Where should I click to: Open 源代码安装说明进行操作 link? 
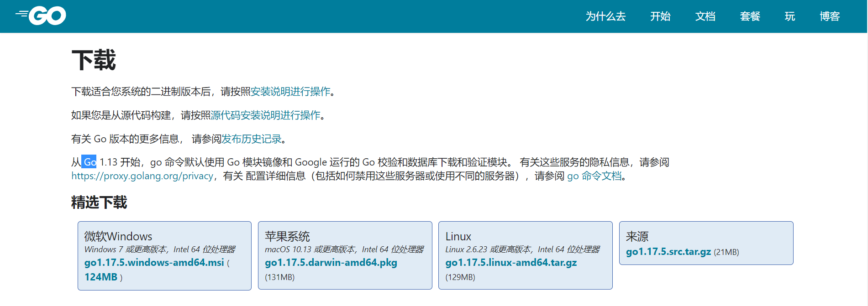(265, 115)
